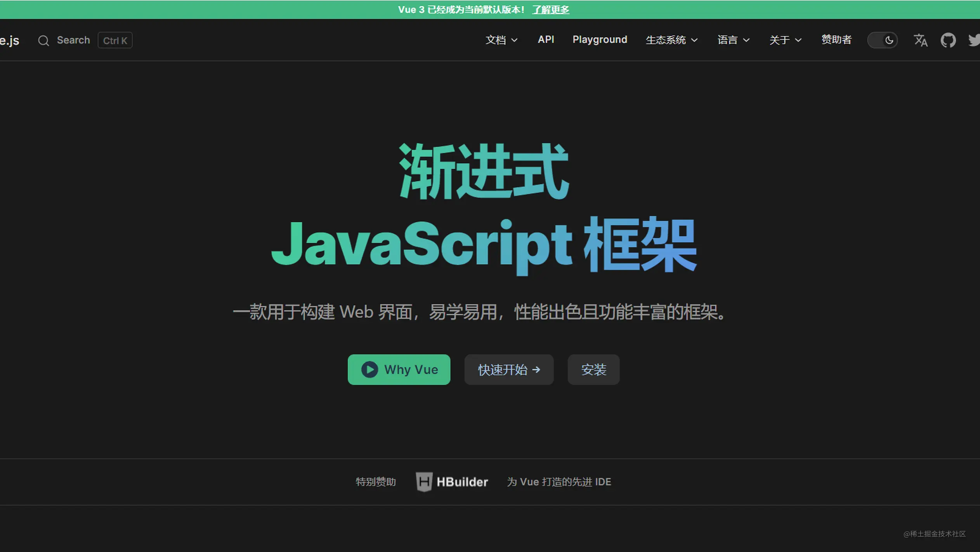Click the 为 Vue 打造的先进 IDE text
The image size is (980, 552).
559,482
